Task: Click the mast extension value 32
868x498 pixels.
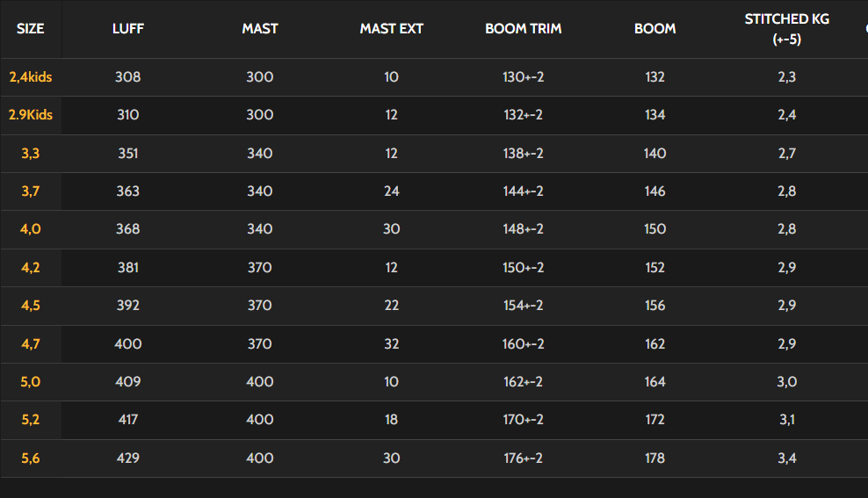Action: click(x=392, y=343)
